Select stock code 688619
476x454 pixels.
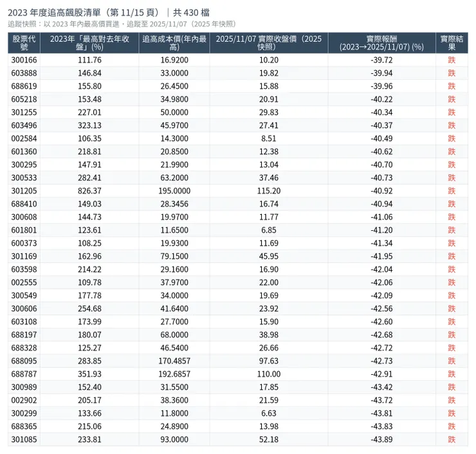point(24,86)
